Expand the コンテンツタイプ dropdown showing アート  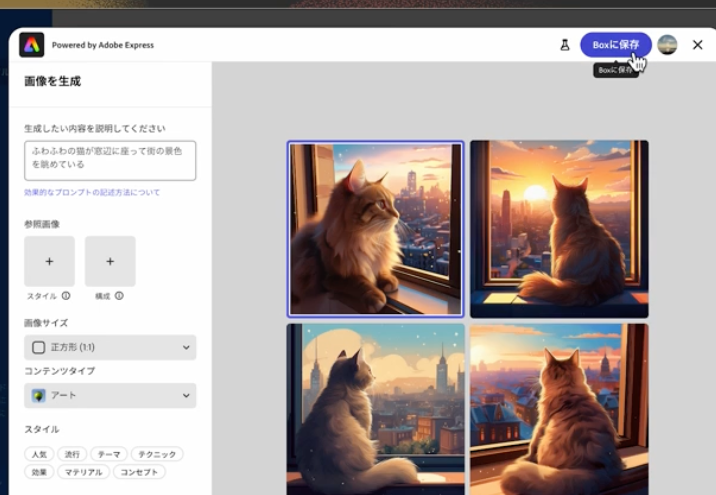coord(110,395)
